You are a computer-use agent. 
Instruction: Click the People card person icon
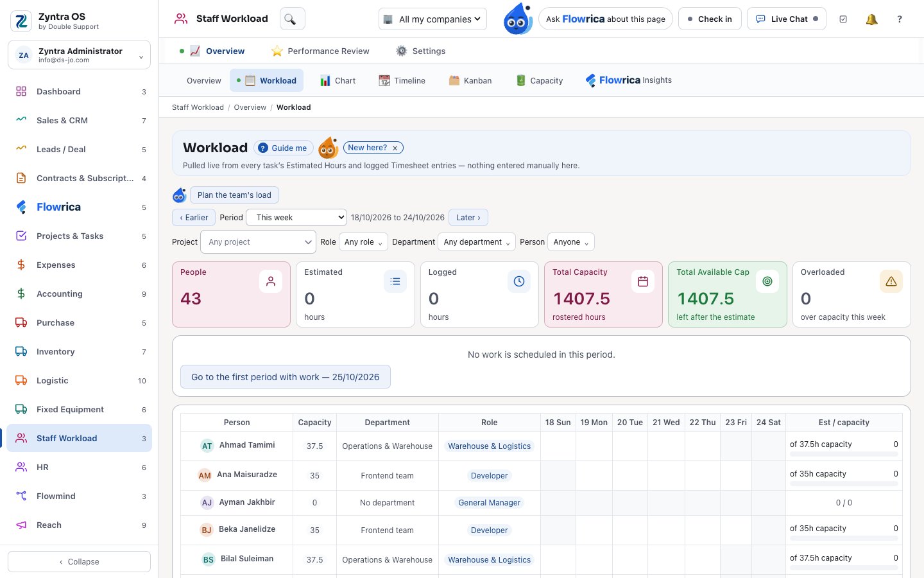(x=271, y=281)
